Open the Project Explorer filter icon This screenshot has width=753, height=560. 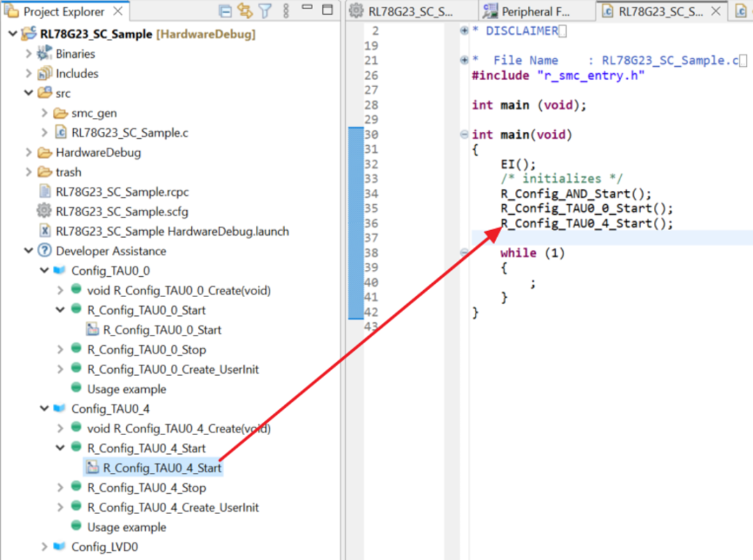click(265, 11)
